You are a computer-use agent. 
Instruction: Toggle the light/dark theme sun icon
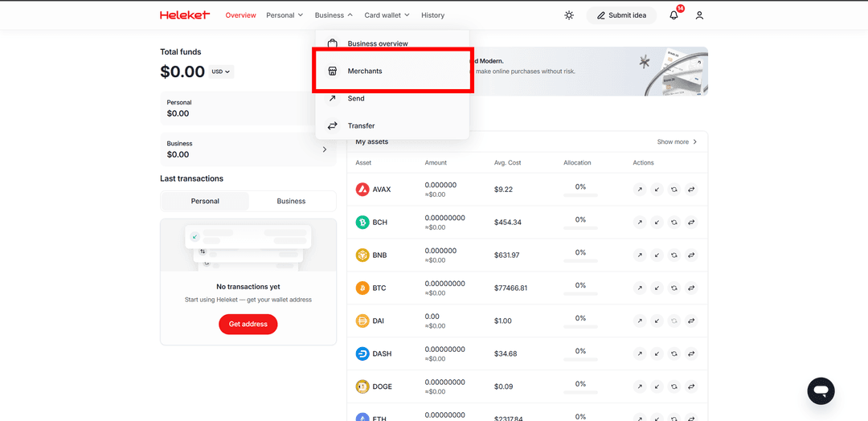(x=568, y=15)
